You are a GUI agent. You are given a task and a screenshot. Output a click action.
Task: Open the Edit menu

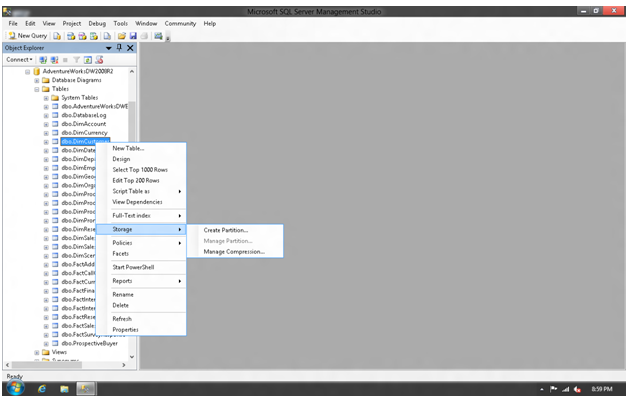30,23
